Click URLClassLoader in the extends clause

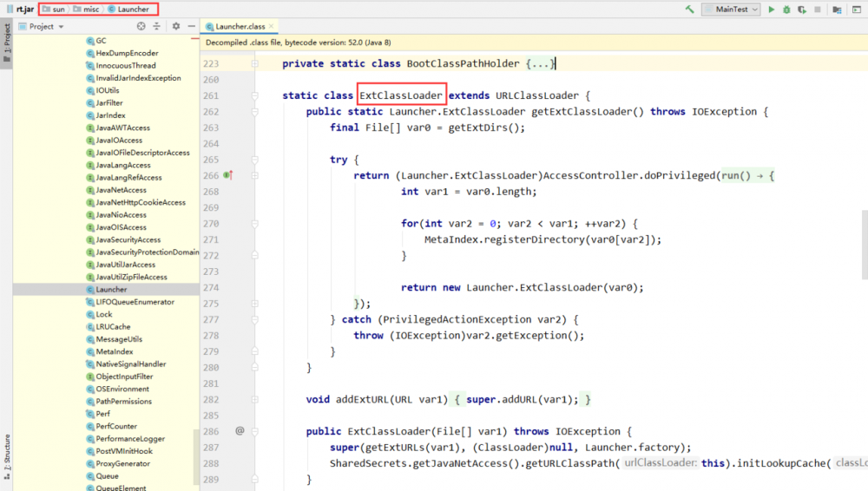click(x=537, y=95)
